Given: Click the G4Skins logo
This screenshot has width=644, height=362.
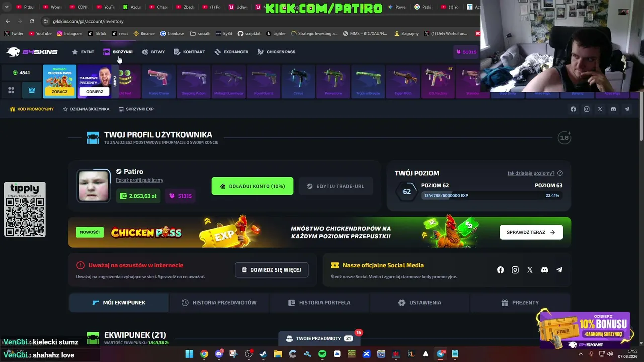Looking at the screenshot, I should 32,52.
